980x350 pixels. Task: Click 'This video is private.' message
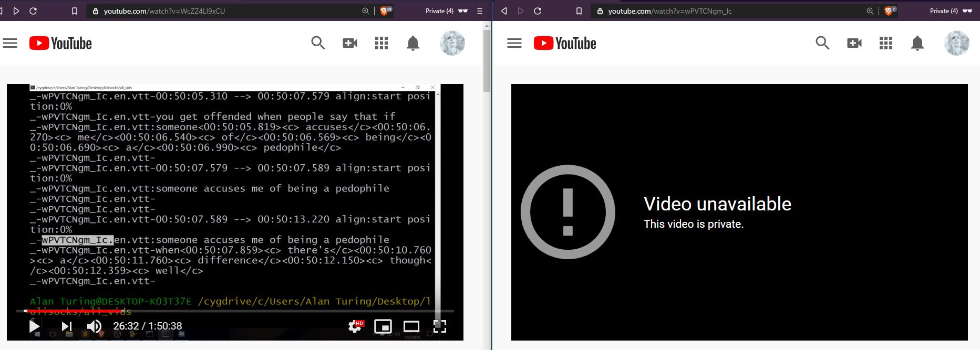(x=694, y=224)
